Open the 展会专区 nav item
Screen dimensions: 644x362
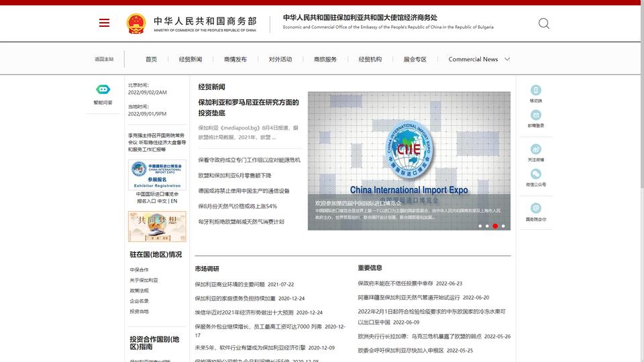coord(415,59)
